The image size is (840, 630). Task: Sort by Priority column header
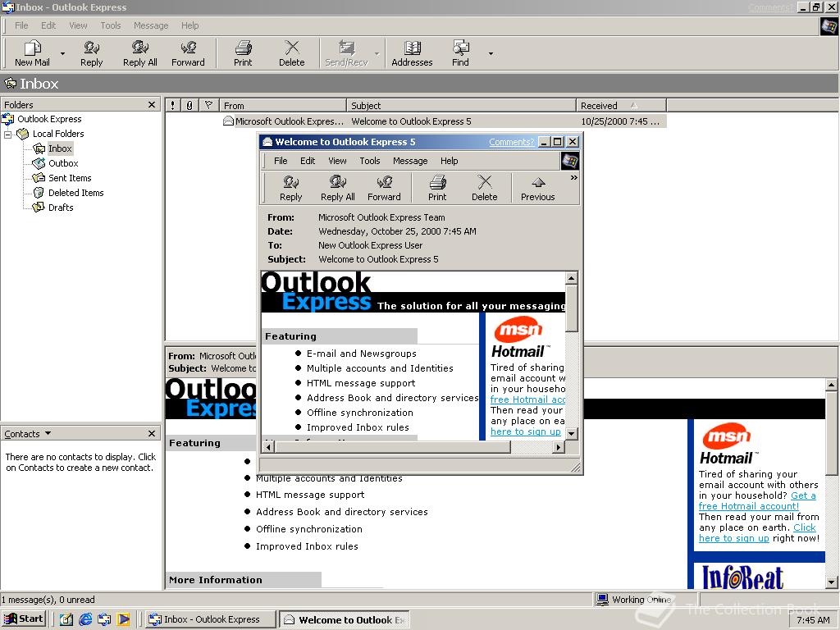coord(172,106)
